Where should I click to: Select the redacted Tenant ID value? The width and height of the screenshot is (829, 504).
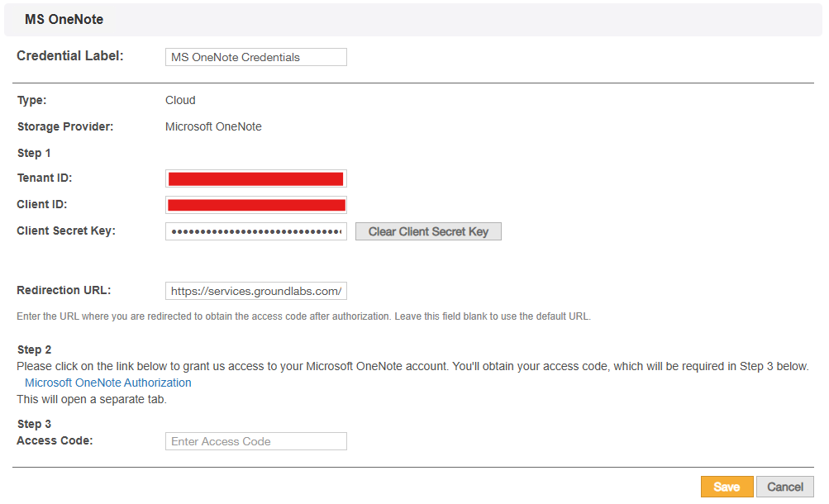[x=255, y=178]
